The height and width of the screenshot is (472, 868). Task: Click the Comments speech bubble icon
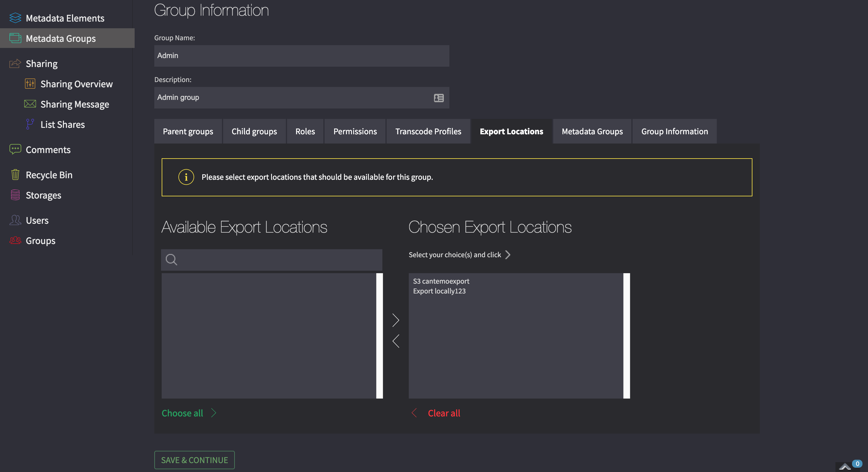pos(15,149)
